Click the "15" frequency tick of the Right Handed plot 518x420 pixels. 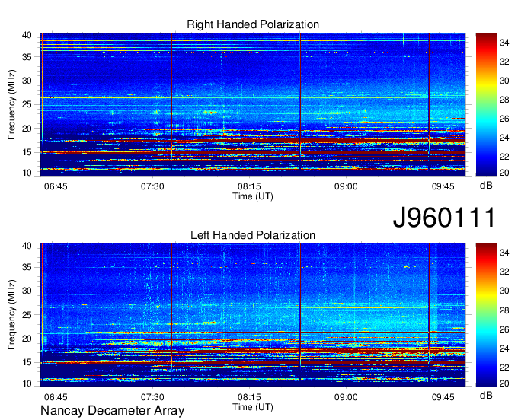pos(27,152)
